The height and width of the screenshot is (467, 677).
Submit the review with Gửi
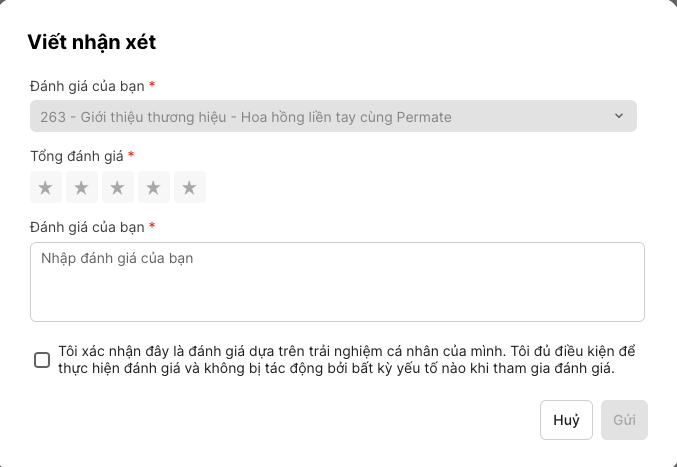[624, 420]
